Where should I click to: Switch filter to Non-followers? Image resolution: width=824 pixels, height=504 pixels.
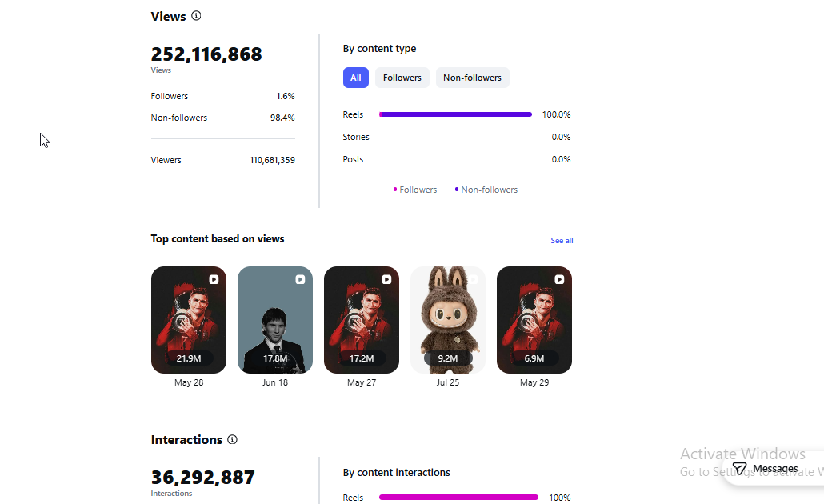click(x=473, y=78)
